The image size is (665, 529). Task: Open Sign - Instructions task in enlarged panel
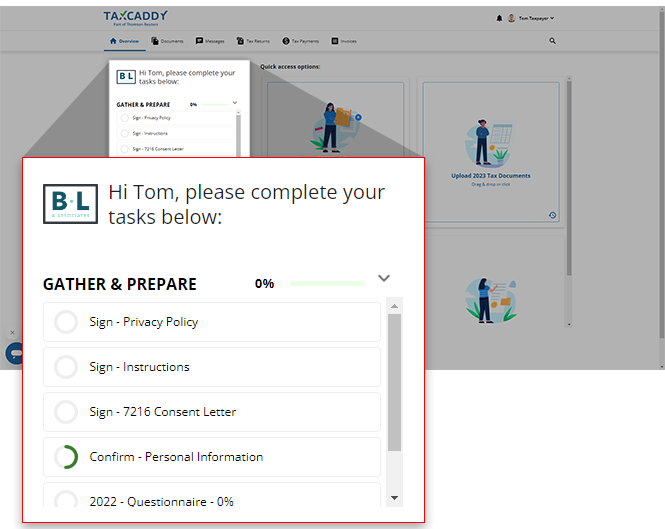click(x=212, y=367)
